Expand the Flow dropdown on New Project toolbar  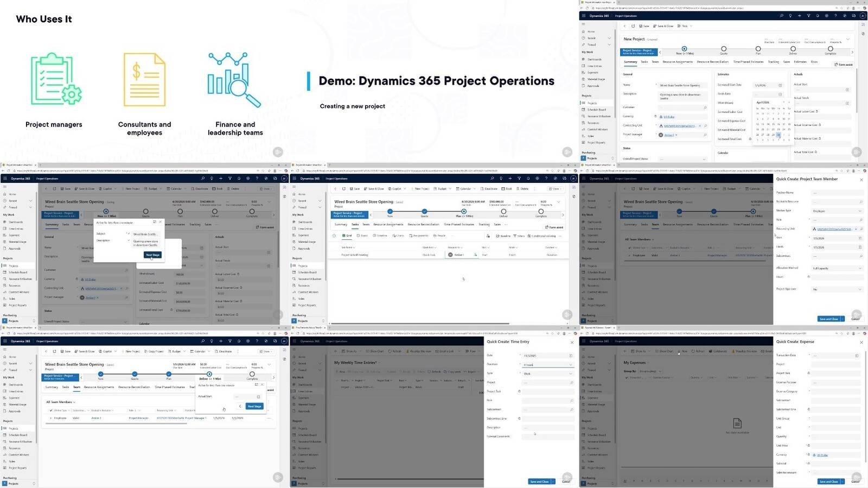click(691, 26)
